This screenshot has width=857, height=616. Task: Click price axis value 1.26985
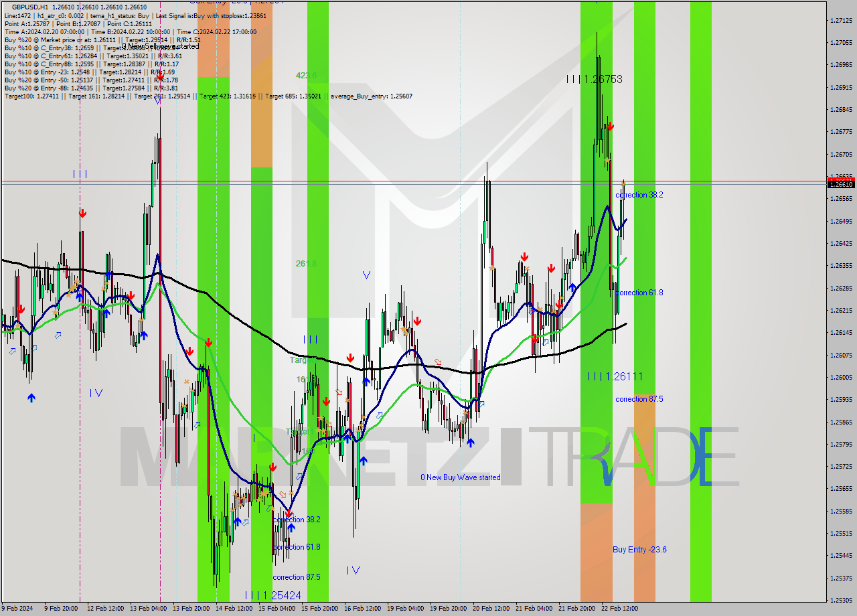840,65
